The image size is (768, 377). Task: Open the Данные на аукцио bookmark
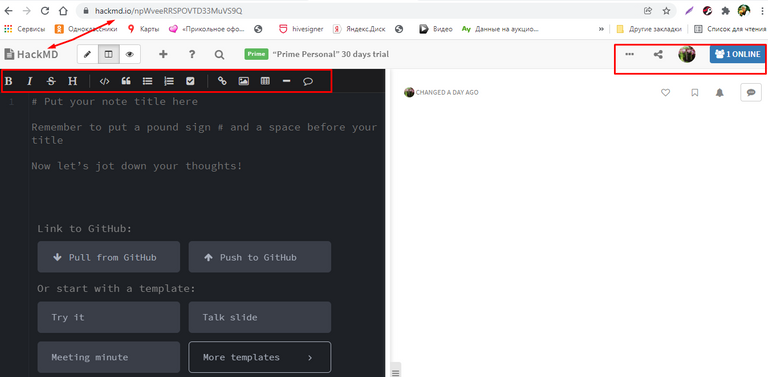[500, 29]
